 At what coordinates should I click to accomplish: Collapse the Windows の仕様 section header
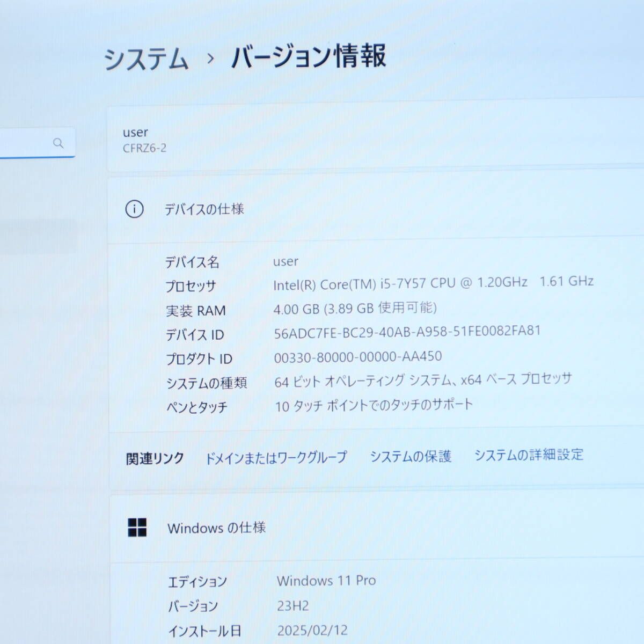coord(377,528)
